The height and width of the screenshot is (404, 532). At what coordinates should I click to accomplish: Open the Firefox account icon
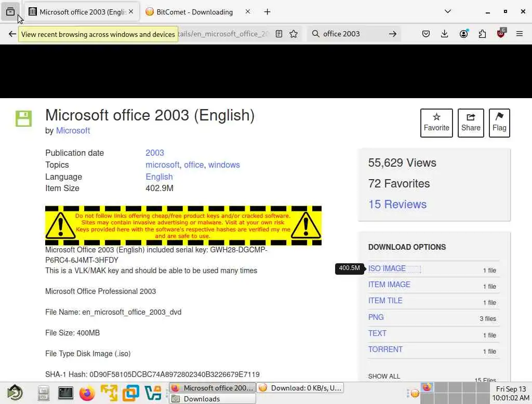[x=463, y=34]
